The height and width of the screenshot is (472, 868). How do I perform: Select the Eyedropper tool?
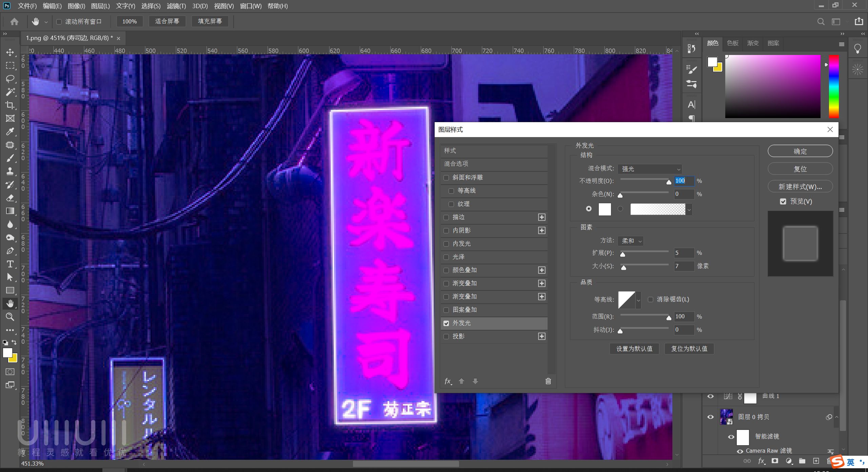[x=10, y=132]
